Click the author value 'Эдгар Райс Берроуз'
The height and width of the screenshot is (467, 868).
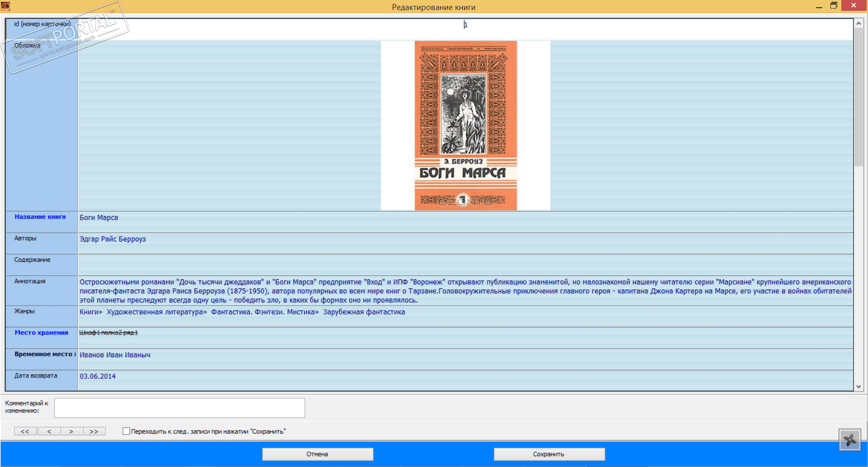tap(113, 239)
